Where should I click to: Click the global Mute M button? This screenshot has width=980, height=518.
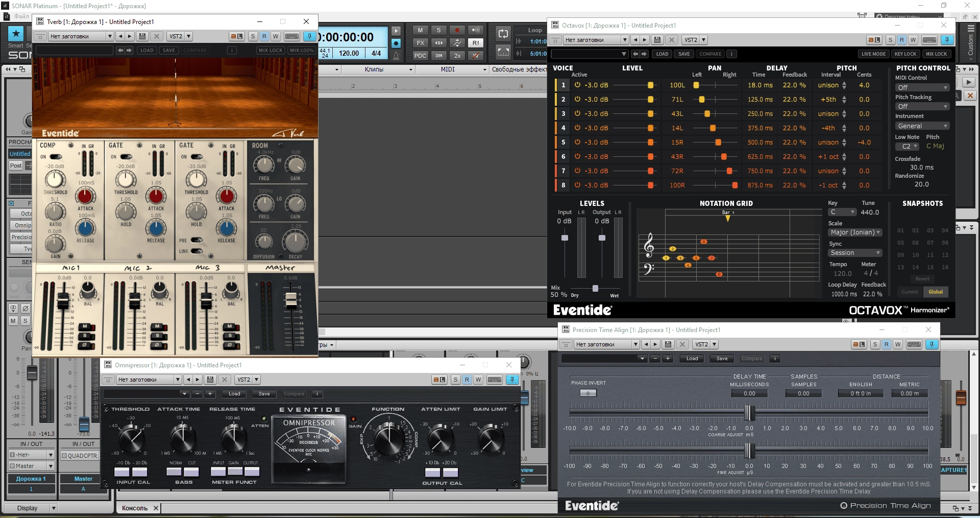pyautogui.click(x=420, y=30)
